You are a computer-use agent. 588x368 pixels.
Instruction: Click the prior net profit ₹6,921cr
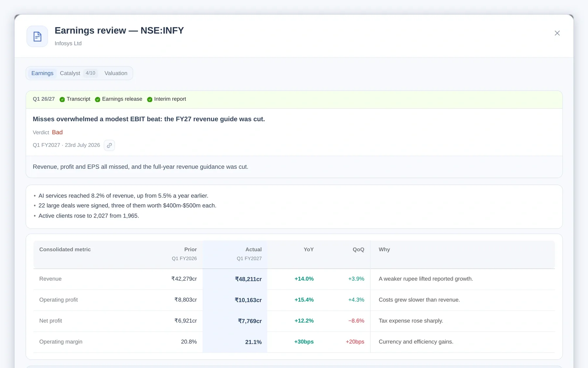click(186, 321)
